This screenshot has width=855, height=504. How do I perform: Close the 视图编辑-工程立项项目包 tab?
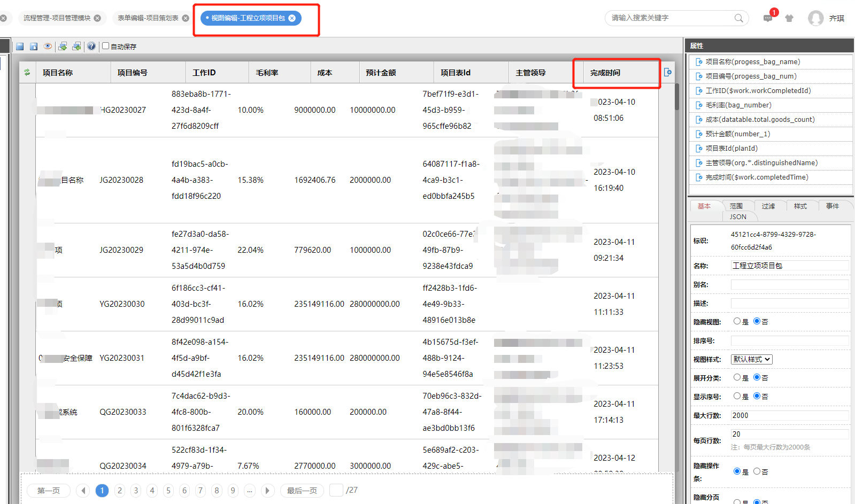click(292, 18)
